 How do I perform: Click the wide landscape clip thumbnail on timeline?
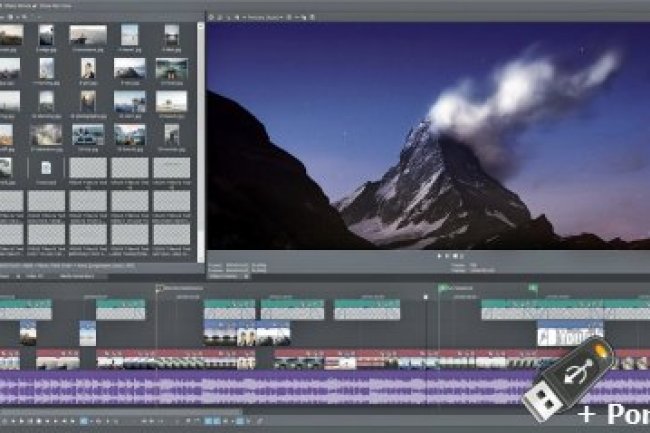246,333
